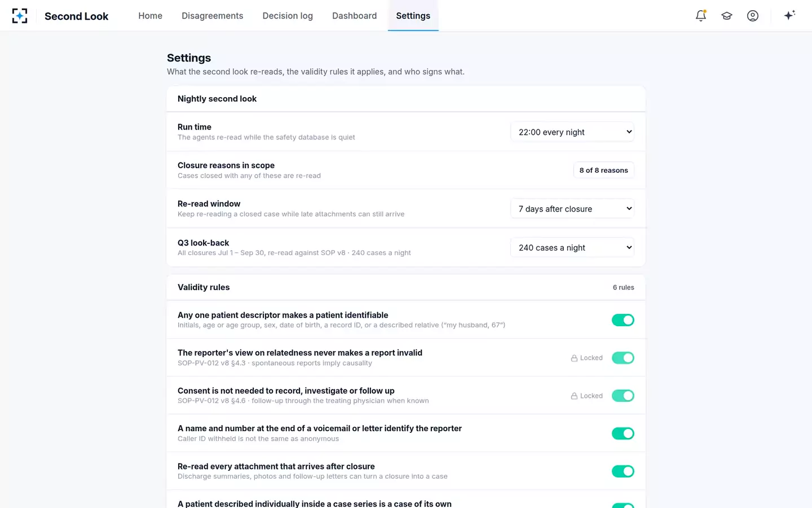Open the Dashboard tab
The height and width of the screenshot is (508, 812).
point(355,16)
